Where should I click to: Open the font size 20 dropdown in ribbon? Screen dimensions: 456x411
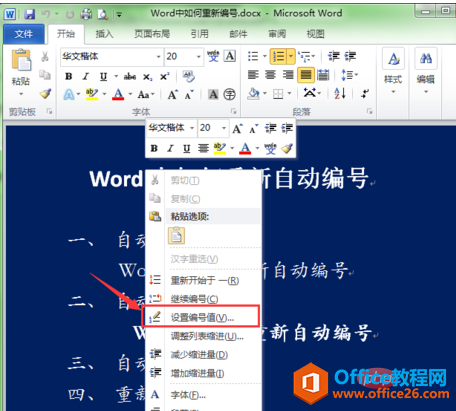tap(184, 56)
